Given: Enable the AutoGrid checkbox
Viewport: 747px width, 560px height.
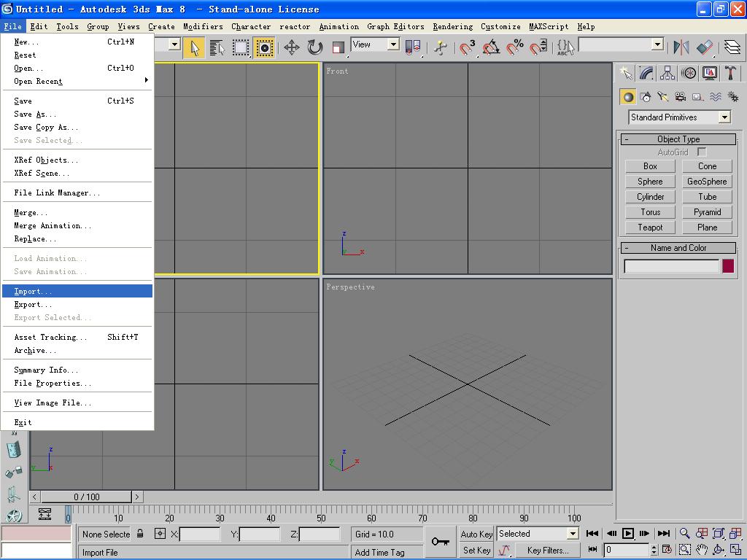Looking at the screenshot, I should pos(702,152).
